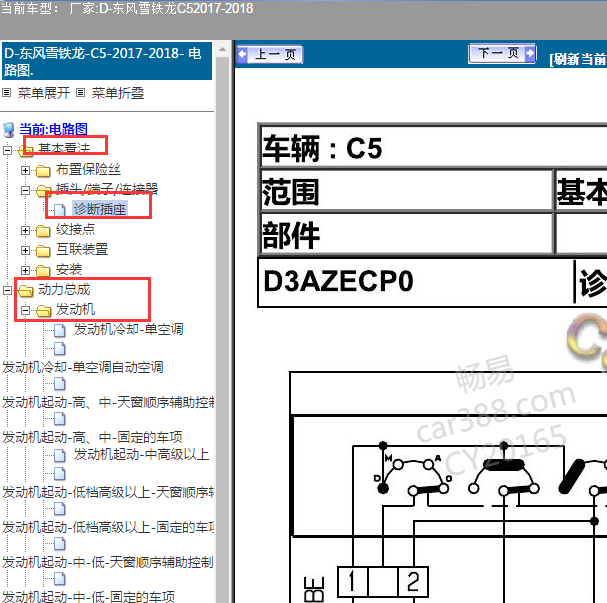Image resolution: width=607 pixels, height=603 pixels.
Task: Click the D-东风雪铁龙-C5-2017-2018-电路图 header
Action: click(107, 61)
